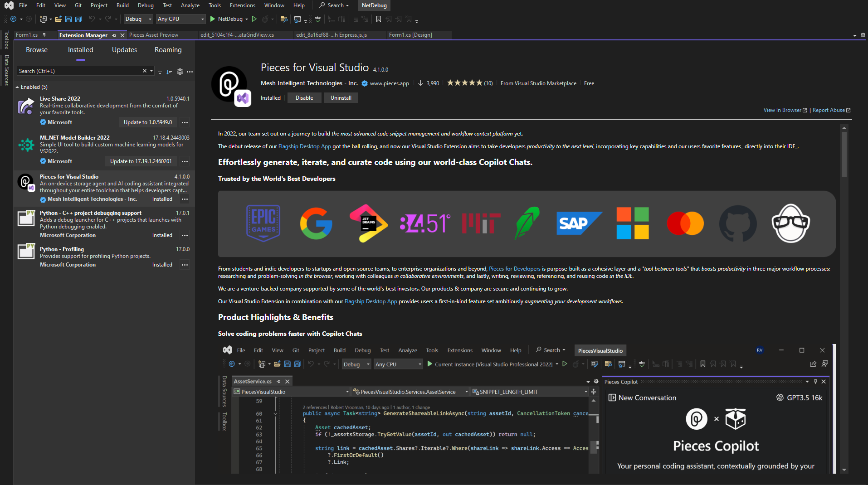Open the Form1.cs [Design] tab
The width and height of the screenshot is (868, 485).
pyautogui.click(x=410, y=35)
